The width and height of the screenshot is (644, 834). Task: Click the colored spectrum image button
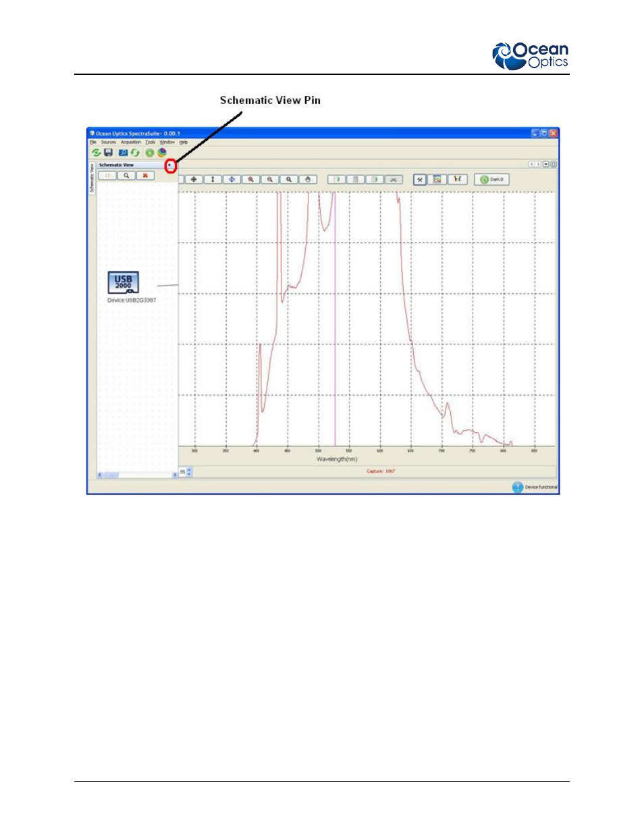coord(437,179)
